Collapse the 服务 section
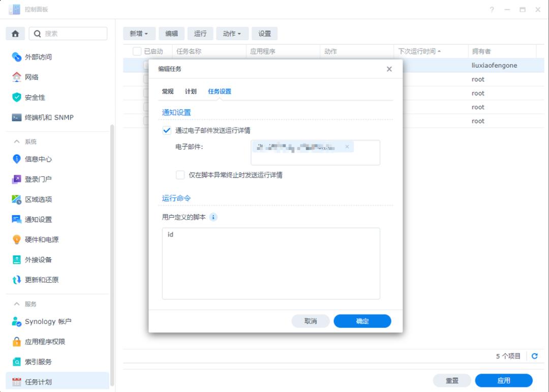The image size is (549, 392). (17, 304)
